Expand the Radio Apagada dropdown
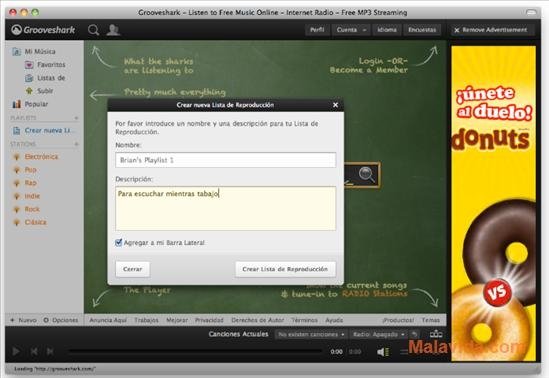The height and width of the screenshot is (378, 549). click(378, 334)
